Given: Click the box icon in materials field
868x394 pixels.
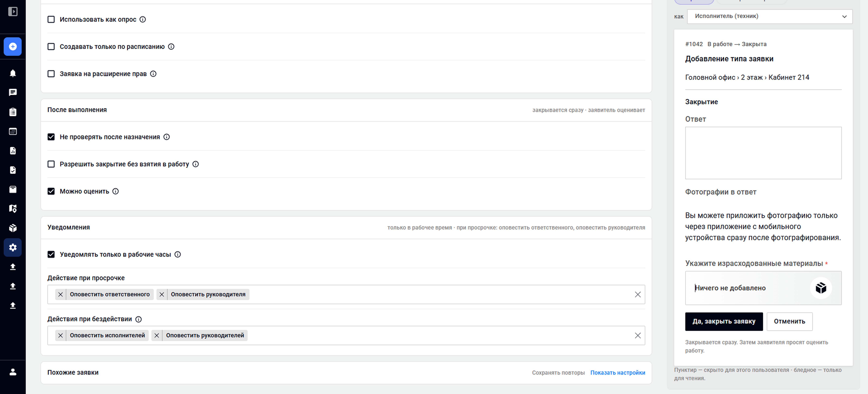Looking at the screenshot, I should click(x=821, y=288).
